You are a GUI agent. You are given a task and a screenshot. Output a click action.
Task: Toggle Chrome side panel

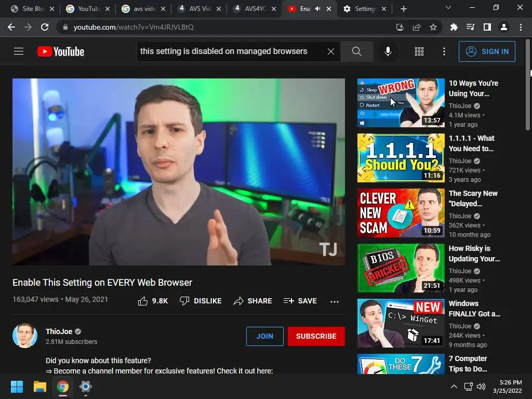click(487, 27)
